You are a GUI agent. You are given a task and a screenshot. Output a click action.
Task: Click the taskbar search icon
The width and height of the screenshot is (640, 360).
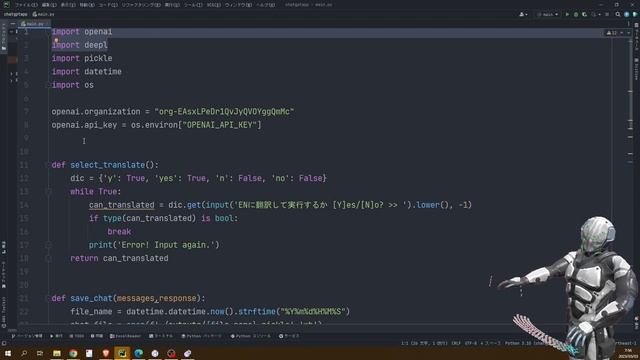pyautogui.click(x=24, y=353)
